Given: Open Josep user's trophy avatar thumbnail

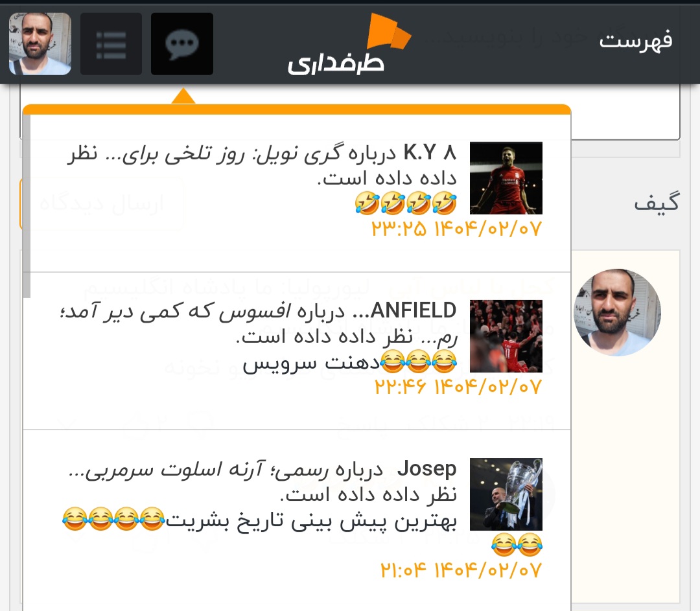Looking at the screenshot, I should coord(506,494).
